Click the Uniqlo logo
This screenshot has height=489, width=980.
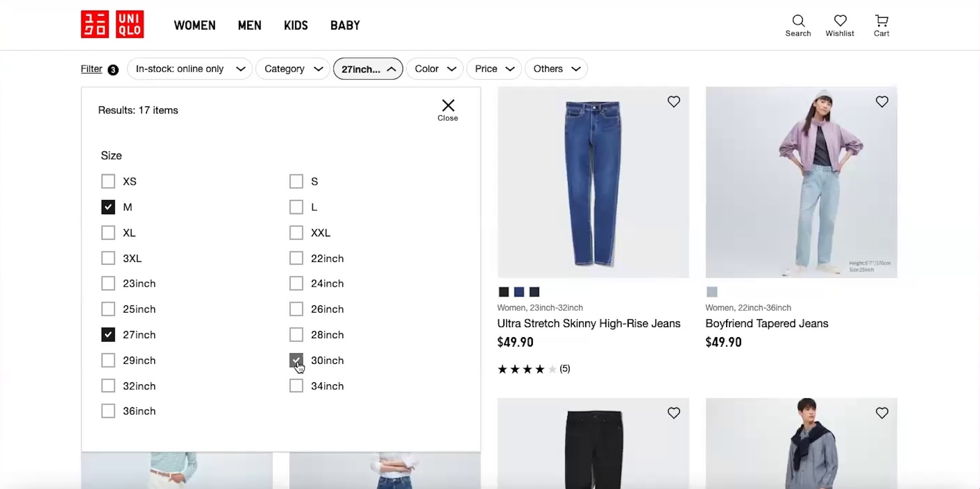coord(112,24)
